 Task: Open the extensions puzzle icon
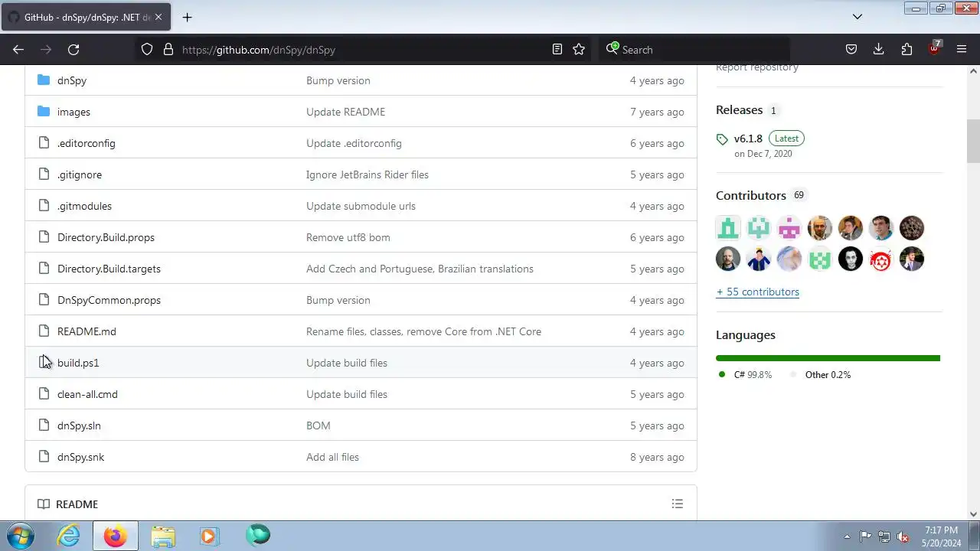pos(906,50)
